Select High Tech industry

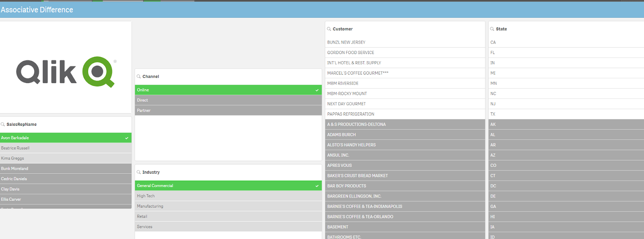coord(228,196)
